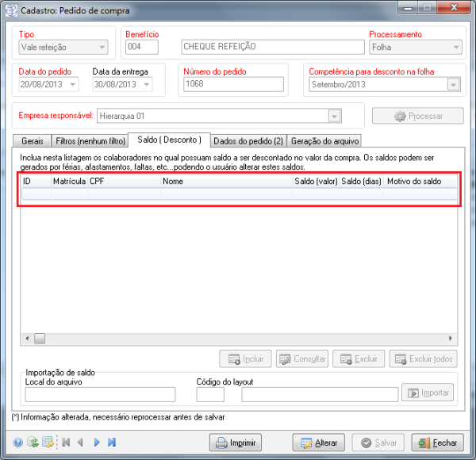Click the table edit icon with pencil
Viewport: 476px width, 460px height.
[x=48, y=443]
